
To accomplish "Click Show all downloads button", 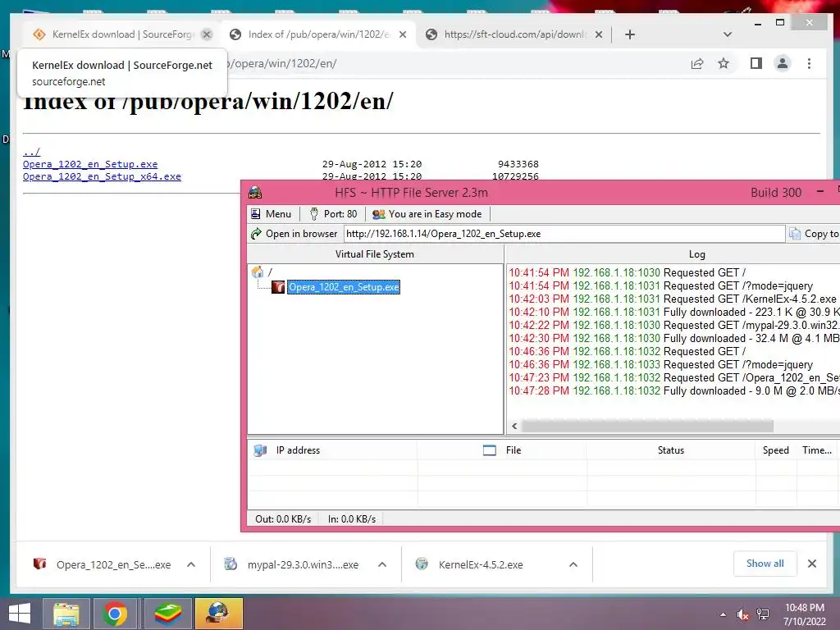I will (x=765, y=564).
